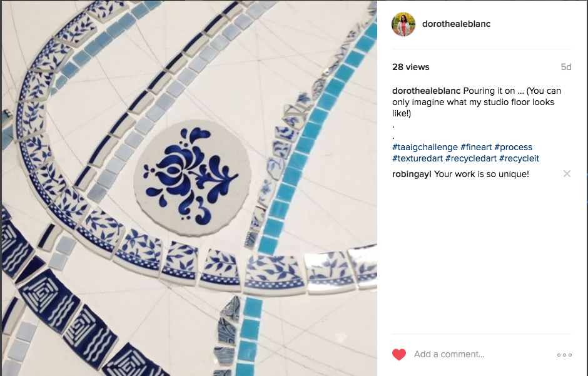Image resolution: width=588 pixels, height=376 pixels.
Task: Click the comment Your work is so unique
Action: pyautogui.click(x=482, y=174)
